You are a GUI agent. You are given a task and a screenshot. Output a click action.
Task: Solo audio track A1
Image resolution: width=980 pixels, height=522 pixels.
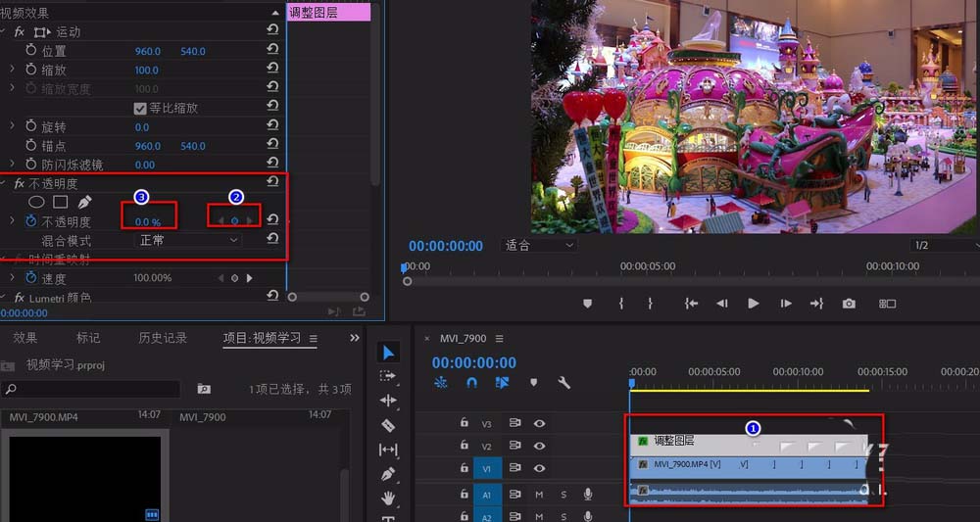(x=563, y=495)
